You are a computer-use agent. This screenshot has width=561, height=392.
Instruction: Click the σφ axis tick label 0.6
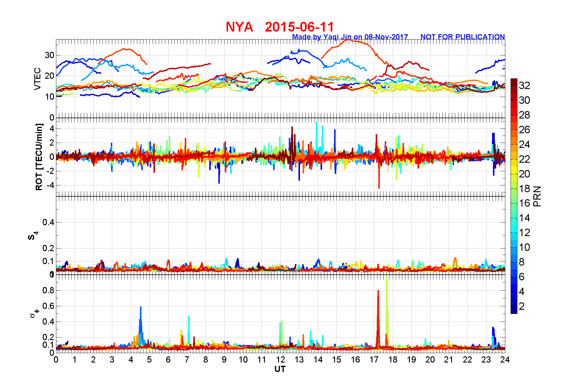pos(48,306)
